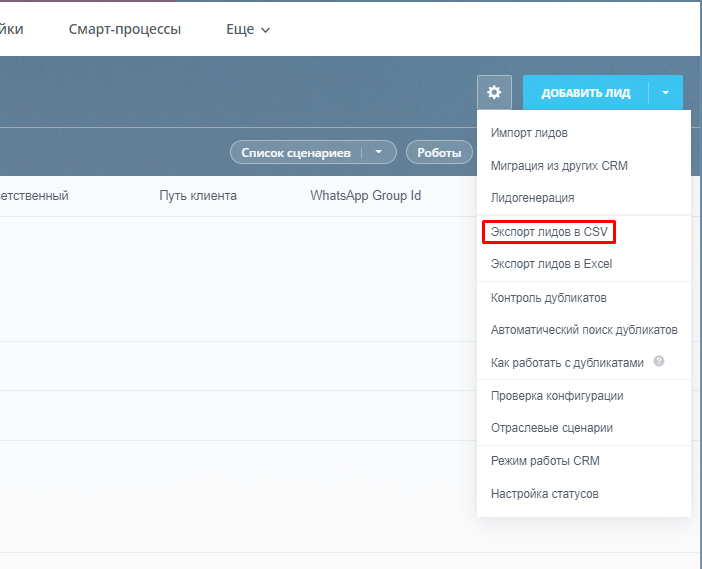Expand the Еще menu

pyautogui.click(x=248, y=29)
